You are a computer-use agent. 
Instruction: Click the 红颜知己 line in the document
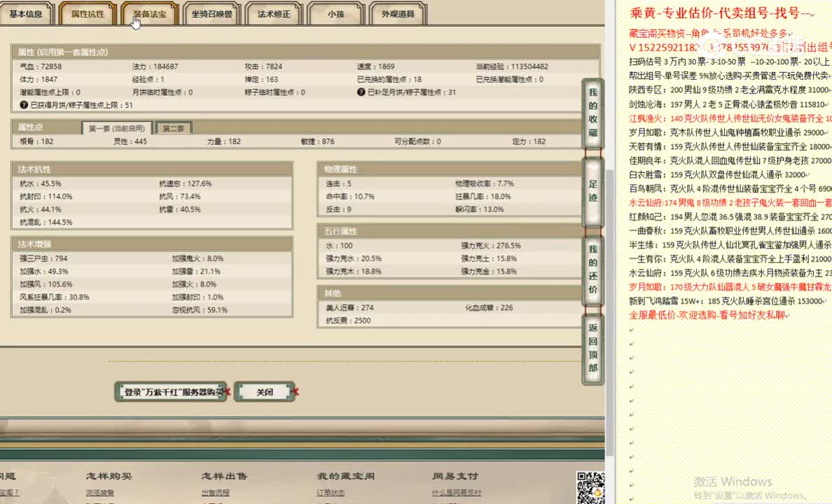(x=730, y=216)
